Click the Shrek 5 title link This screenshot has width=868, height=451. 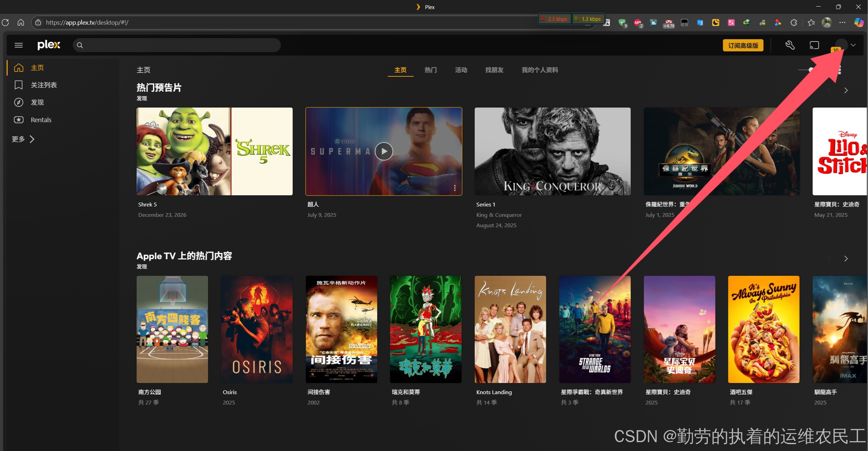pyautogui.click(x=147, y=204)
